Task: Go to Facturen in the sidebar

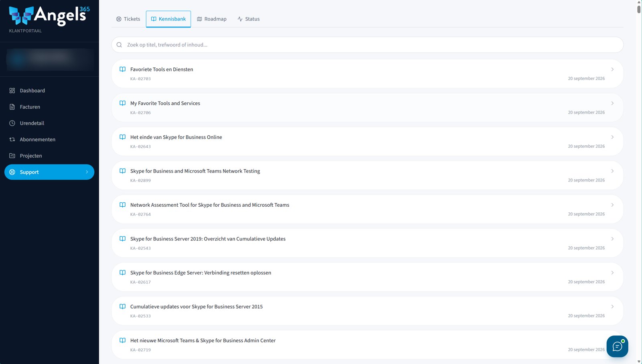Action: [49, 107]
